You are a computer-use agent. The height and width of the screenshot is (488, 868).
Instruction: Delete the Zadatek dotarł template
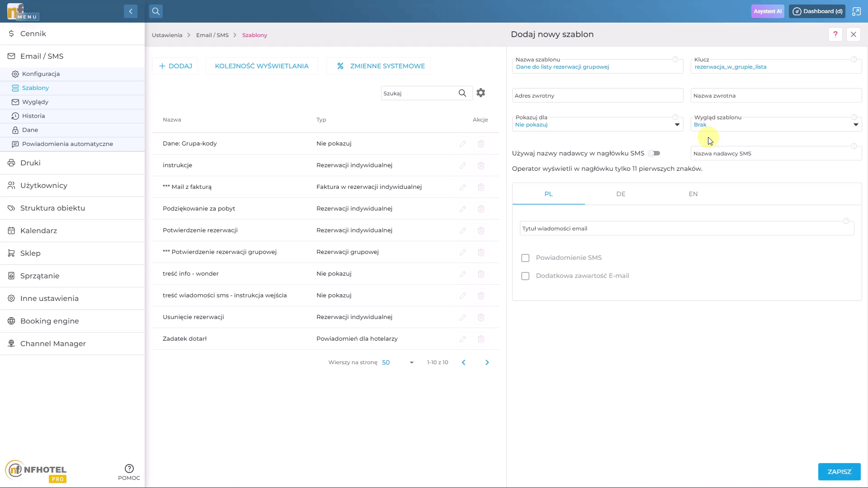(x=481, y=339)
